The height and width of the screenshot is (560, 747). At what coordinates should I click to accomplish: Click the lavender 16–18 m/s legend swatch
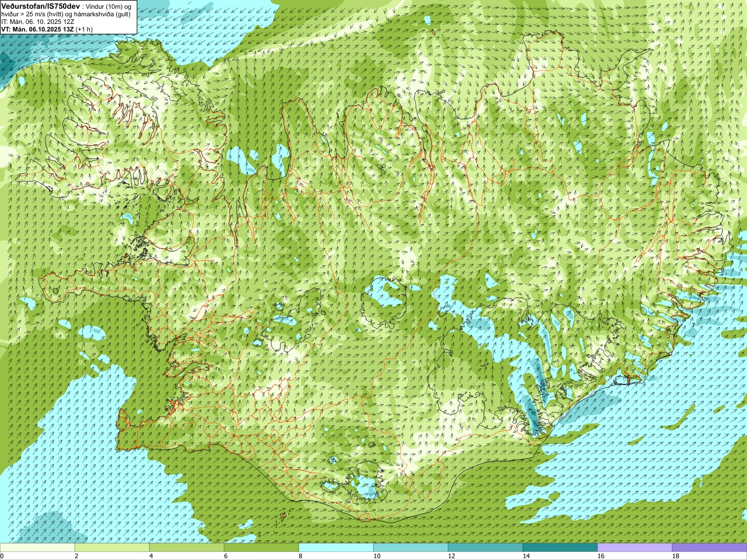coord(635,548)
